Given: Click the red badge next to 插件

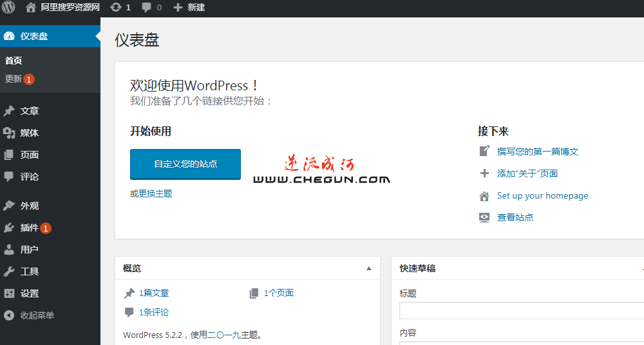Looking at the screenshot, I should tap(46, 228).
